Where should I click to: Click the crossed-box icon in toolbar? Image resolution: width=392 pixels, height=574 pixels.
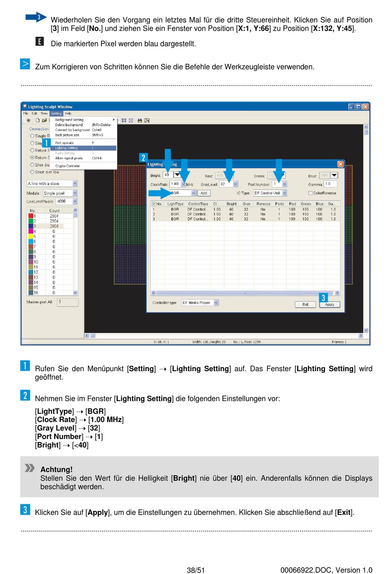point(131,121)
